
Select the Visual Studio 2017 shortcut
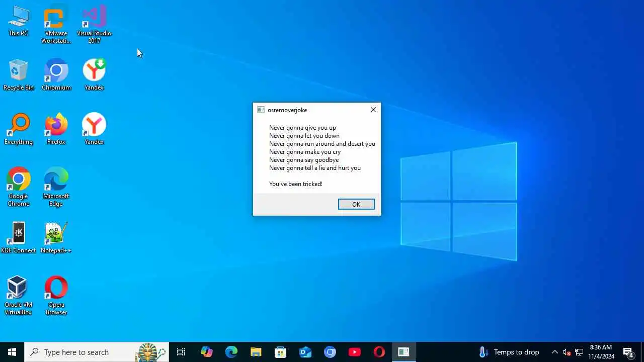coord(94,25)
